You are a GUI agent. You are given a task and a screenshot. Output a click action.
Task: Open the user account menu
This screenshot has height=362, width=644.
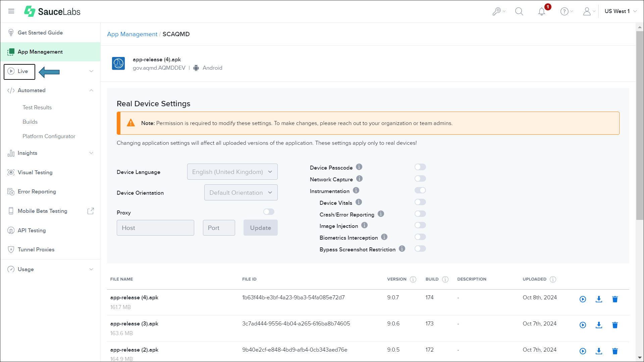click(x=589, y=11)
